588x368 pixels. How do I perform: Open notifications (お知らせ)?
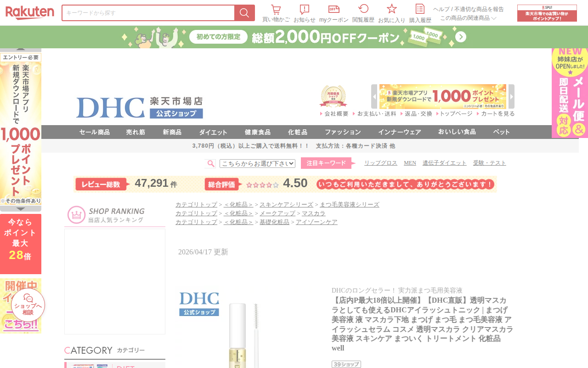[x=305, y=13]
